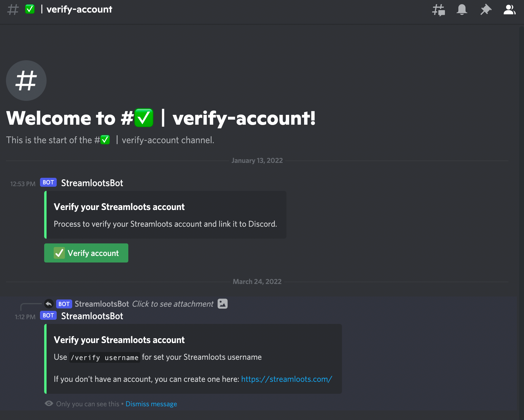
Task: Click the eye icon near 'Only you can see this'
Action: point(49,404)
